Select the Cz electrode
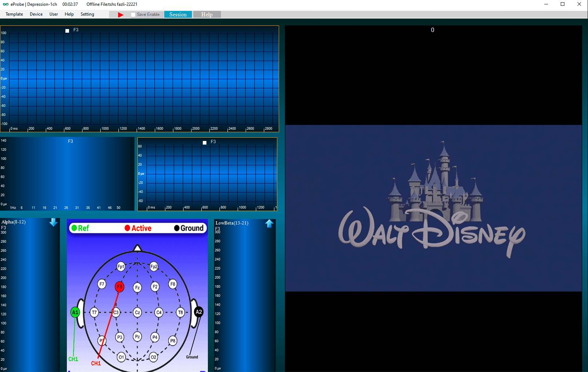The width and height of the screenshot is (588, 372). click(137, 312)
